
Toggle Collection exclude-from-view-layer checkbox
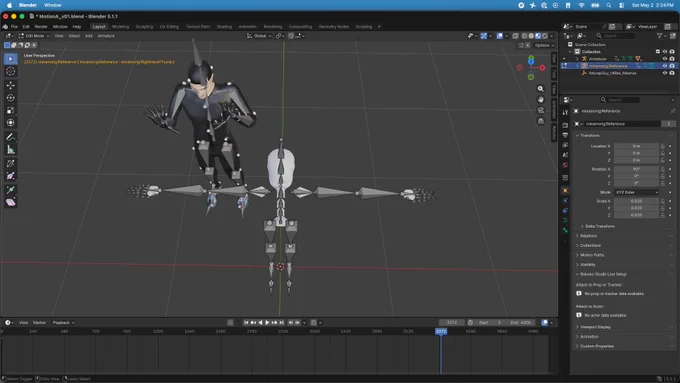coord(657,52)
